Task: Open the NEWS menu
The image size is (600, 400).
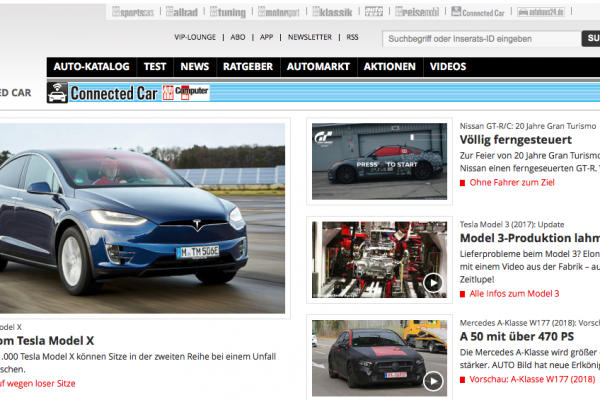Action: 195,67
